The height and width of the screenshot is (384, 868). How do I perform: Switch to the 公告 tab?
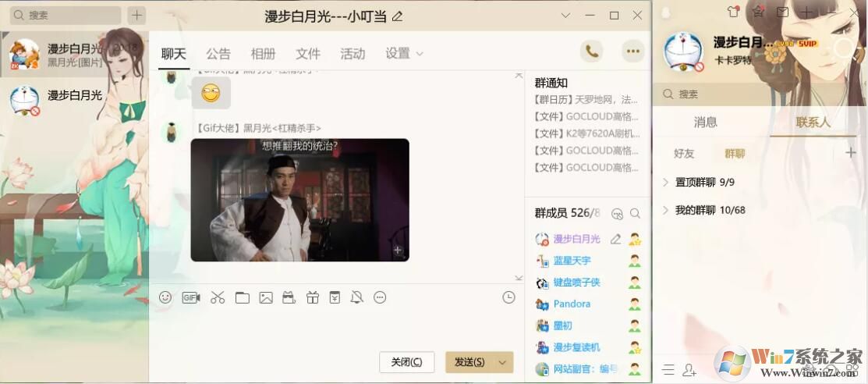(218, 54)
